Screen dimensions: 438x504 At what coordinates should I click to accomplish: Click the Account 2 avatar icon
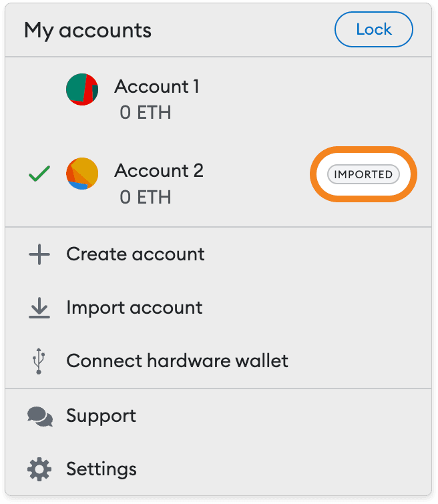click(x=82, y=174)
